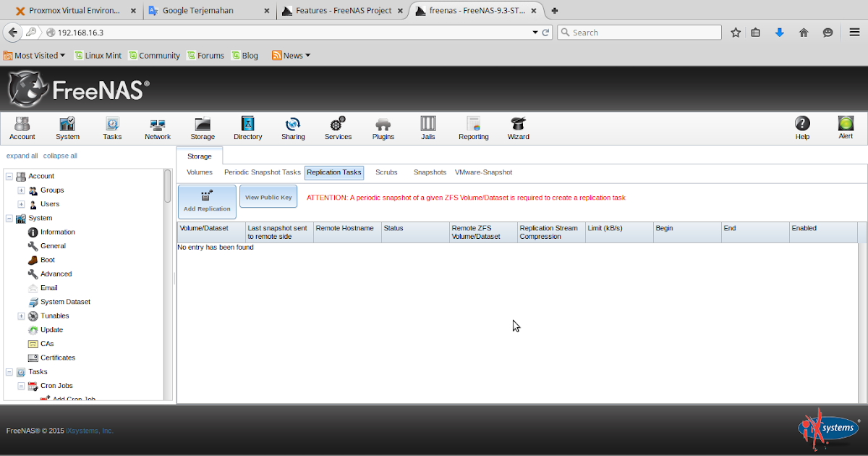Open the Plugins toolbar icon
This screenshot has width=868, height=456.
383,128
